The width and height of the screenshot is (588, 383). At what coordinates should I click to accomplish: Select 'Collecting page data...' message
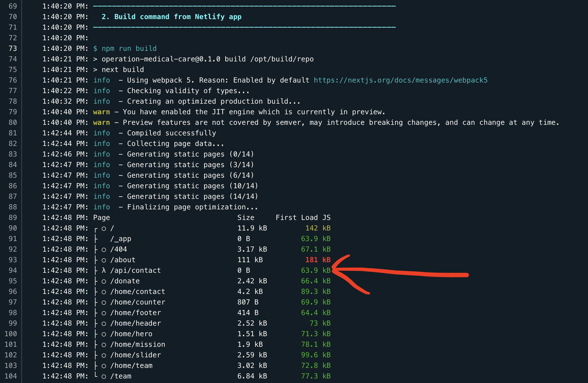[175, 144]
